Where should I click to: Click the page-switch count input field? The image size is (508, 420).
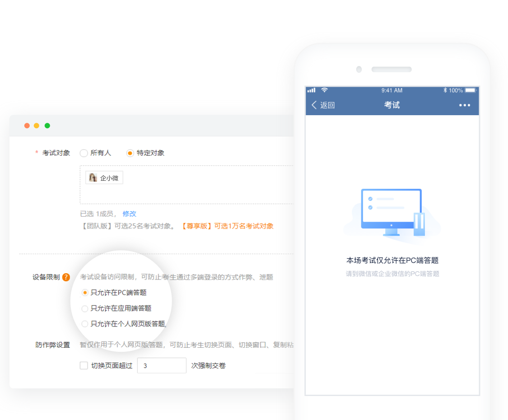[x=162, y=365]
